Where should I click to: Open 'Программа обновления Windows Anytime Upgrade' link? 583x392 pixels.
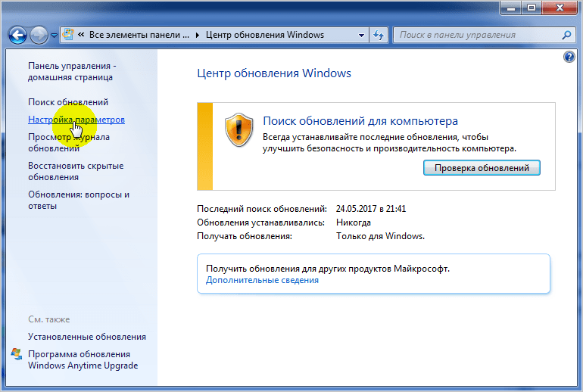(x=83, y=359)
